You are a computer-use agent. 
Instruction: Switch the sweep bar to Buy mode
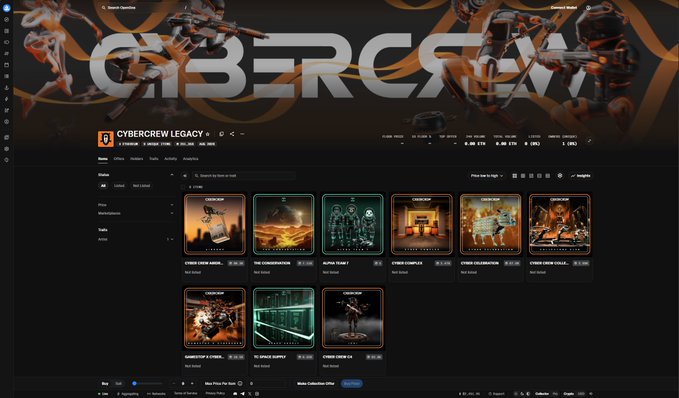click(105, 383)
